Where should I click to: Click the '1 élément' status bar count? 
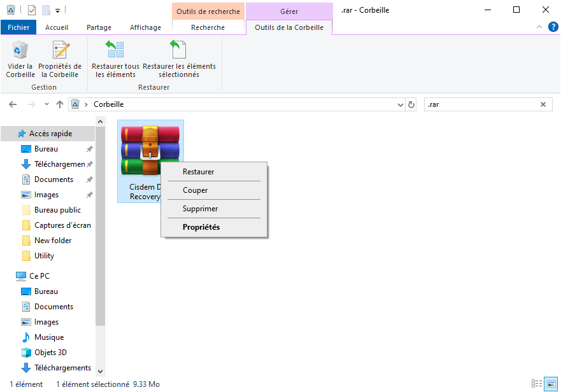point(26,384)
